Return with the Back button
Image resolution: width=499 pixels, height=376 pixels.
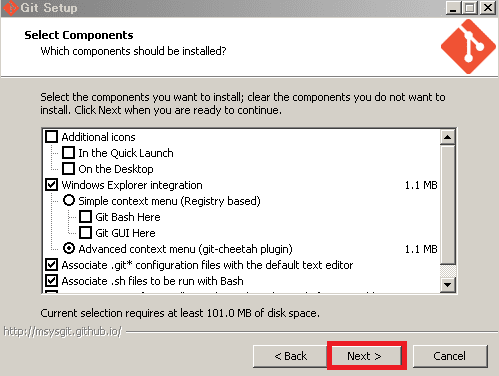pos(290,356)
